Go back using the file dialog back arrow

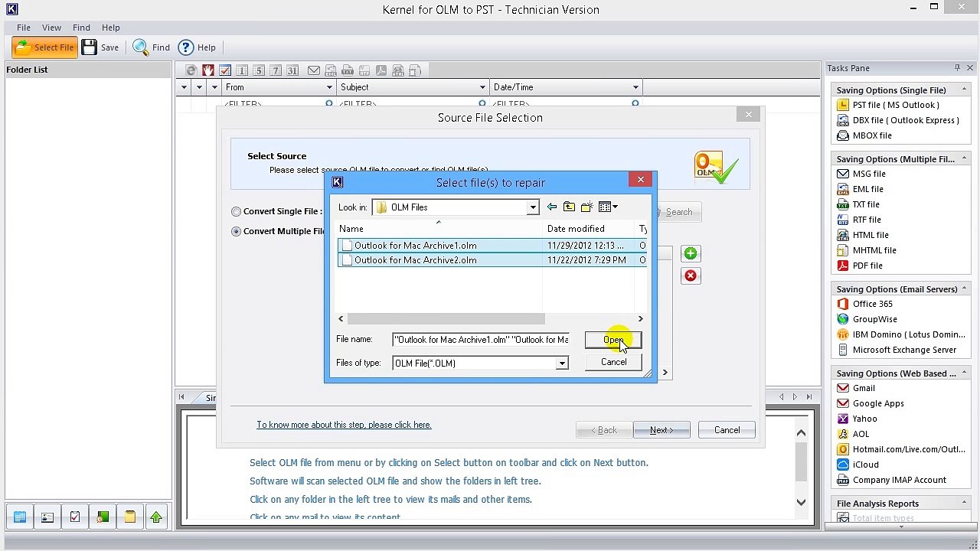pos(552,207)
